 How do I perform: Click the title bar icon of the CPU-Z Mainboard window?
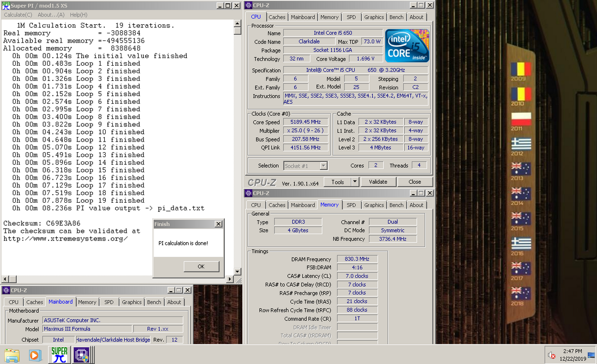pyautogui.click(x=6, y=290)
